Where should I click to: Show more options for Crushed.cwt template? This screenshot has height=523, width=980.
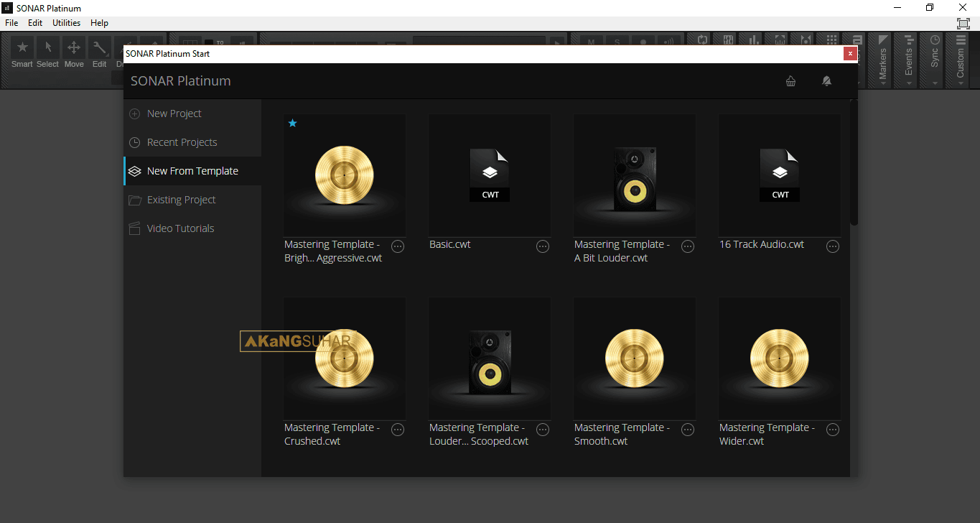coord(398,430)
